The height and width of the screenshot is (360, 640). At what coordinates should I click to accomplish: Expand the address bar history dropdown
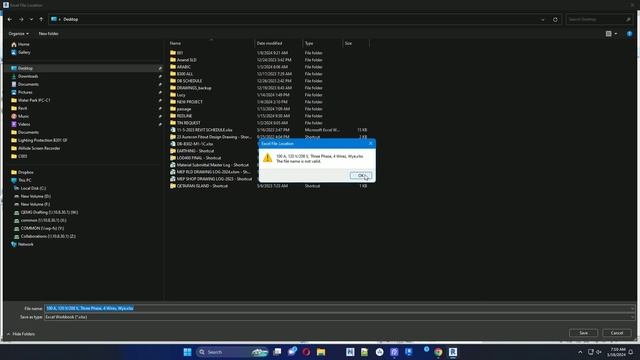pos(542,20)
